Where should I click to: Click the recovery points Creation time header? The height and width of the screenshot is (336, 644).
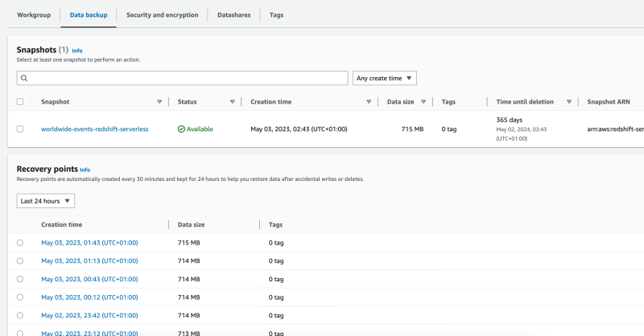click(x=62, y=224)
